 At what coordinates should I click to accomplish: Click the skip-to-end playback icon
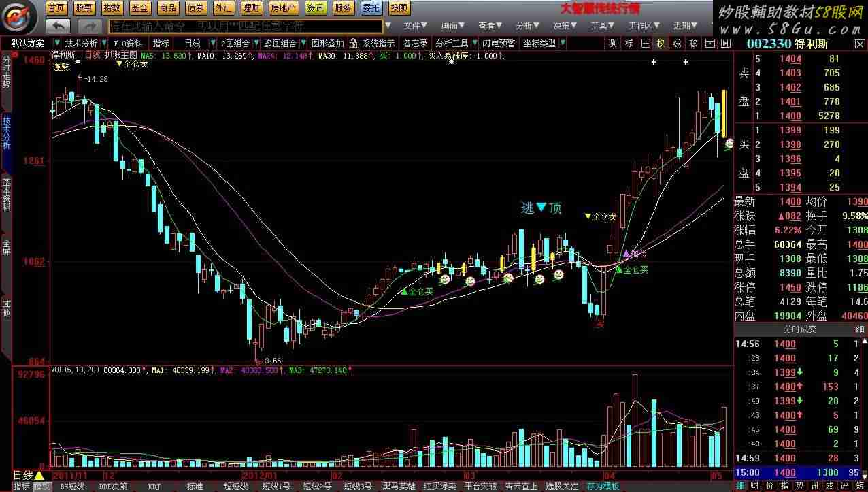[x=725, y=43]
